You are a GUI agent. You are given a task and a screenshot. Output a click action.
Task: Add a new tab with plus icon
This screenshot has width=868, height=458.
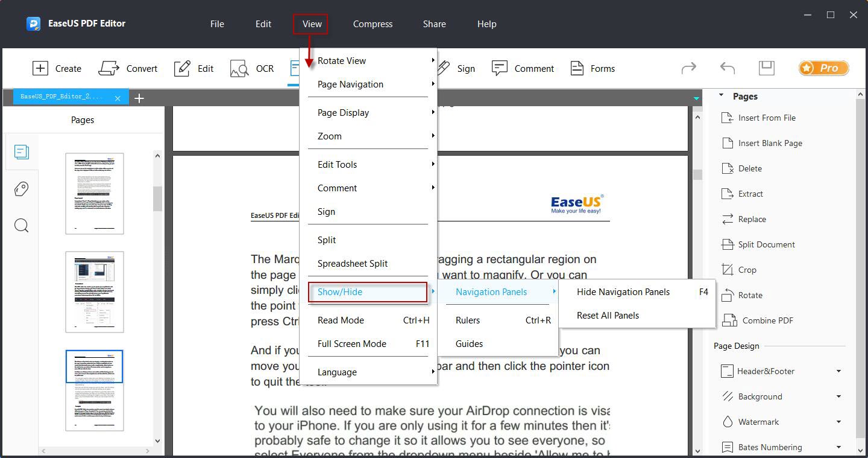(x=139, y=98)
